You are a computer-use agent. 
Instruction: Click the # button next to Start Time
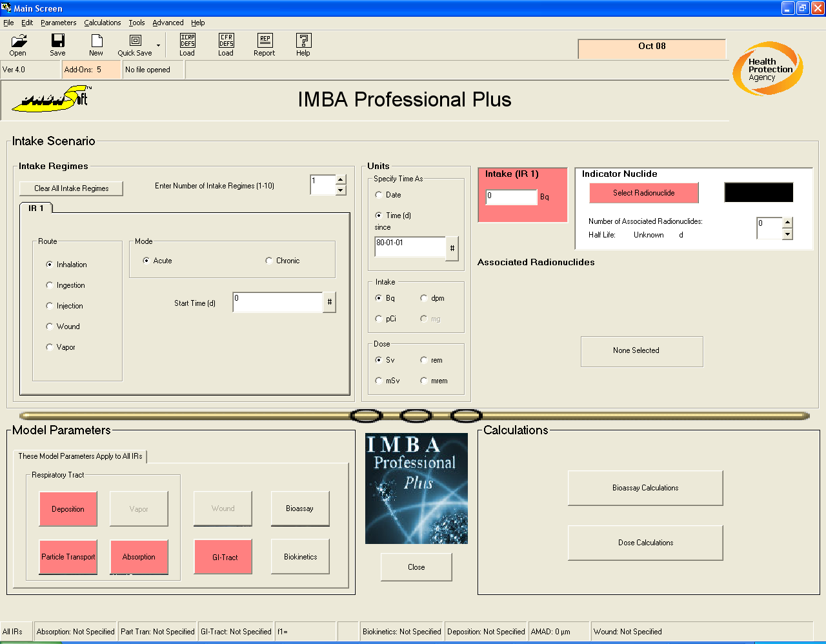click(330, 302)
